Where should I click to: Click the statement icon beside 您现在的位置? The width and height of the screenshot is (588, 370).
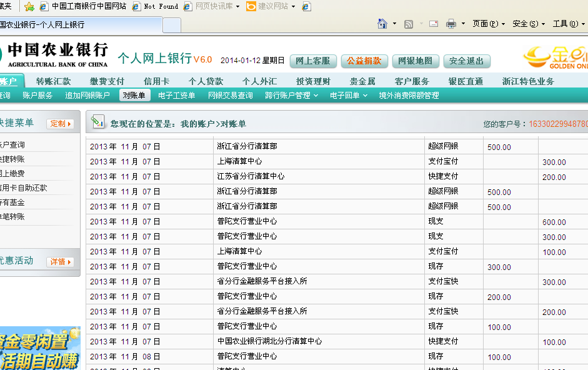tap(97, 122)
